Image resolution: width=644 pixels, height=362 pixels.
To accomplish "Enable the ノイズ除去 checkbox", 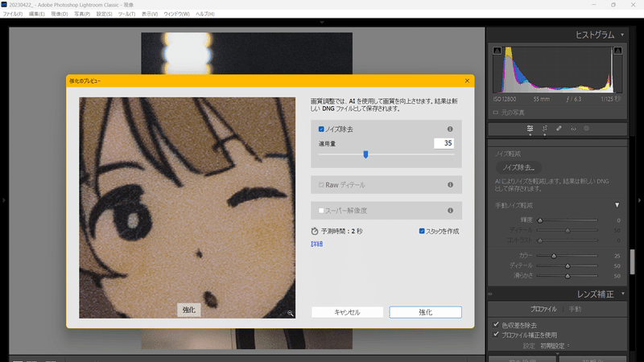I will click(321, 129).
